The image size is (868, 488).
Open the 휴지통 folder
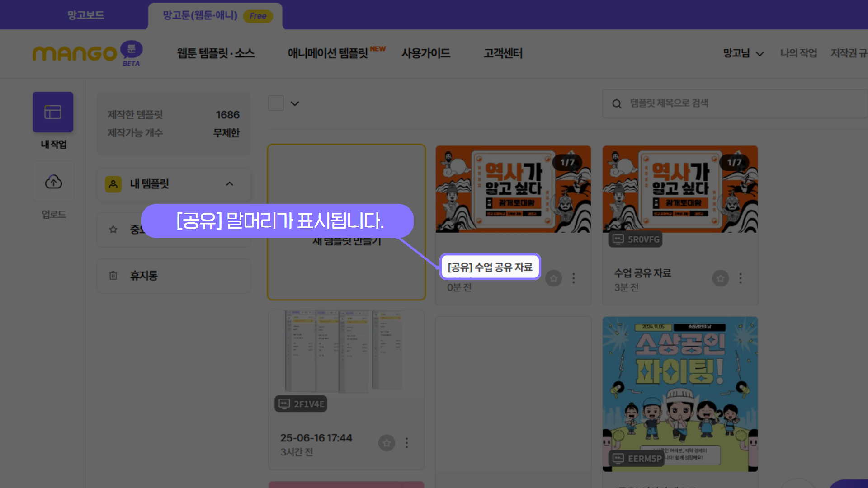coord(174,276)
